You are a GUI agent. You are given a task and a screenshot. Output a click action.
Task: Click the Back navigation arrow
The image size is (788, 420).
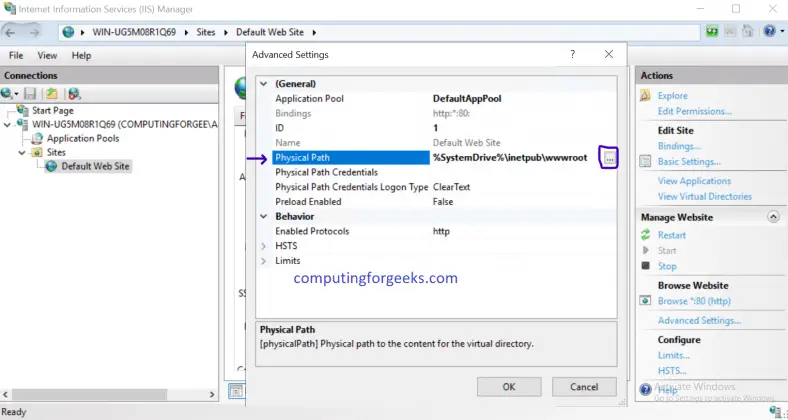(12, 32)
